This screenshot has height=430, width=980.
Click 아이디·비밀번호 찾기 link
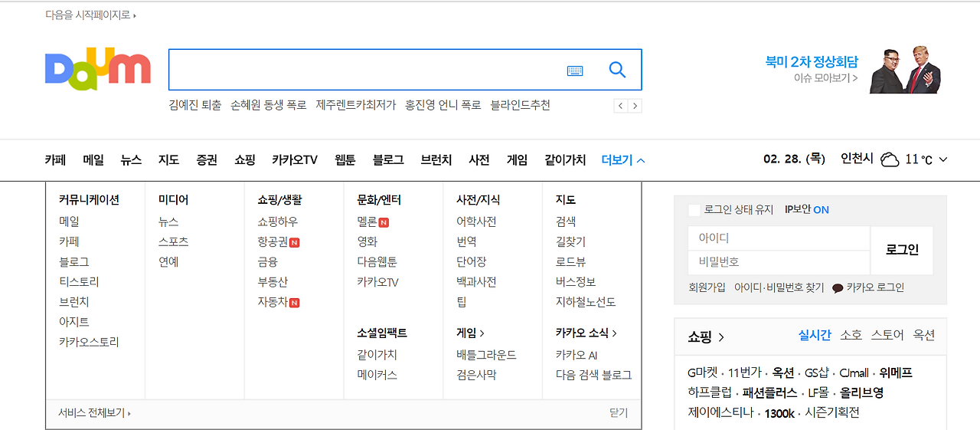pos(779,287)
